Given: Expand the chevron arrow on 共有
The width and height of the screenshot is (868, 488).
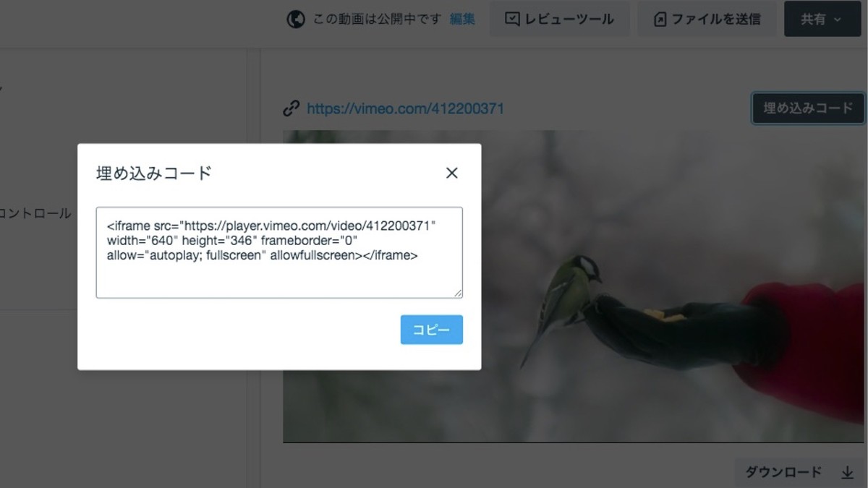Looking at the screenshot, I should 838,20.
